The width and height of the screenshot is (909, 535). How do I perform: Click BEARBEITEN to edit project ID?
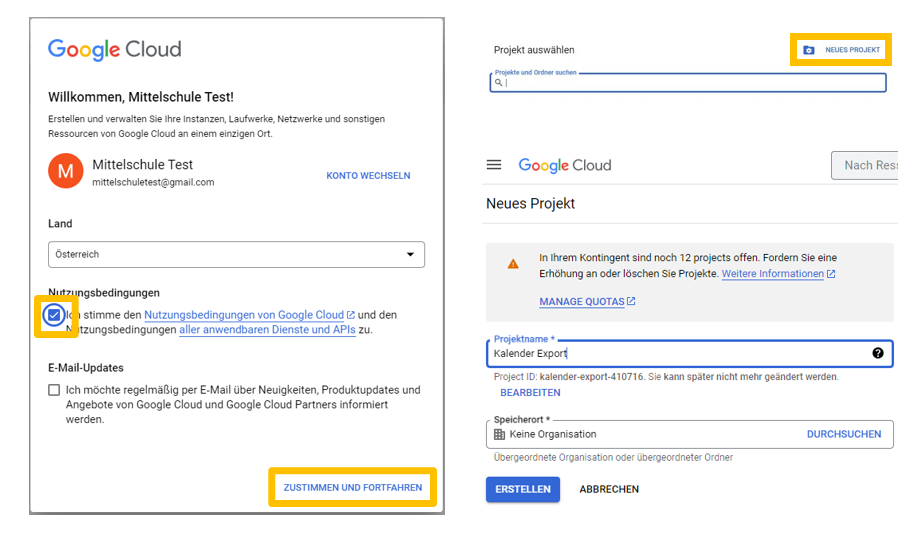click(530, 393)
